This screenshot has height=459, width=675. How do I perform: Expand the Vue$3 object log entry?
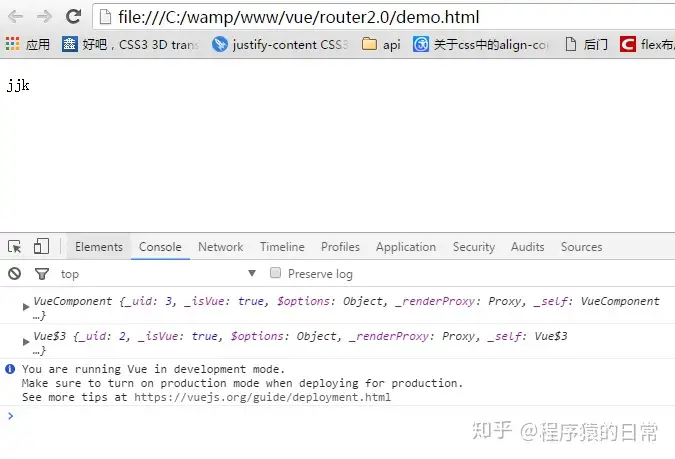coord(26,342)
